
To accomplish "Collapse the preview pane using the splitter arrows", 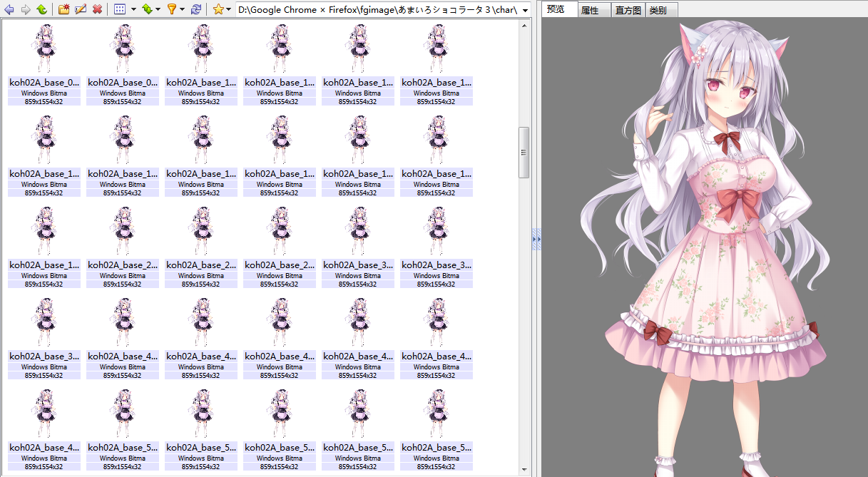I will tap(536, 238).
